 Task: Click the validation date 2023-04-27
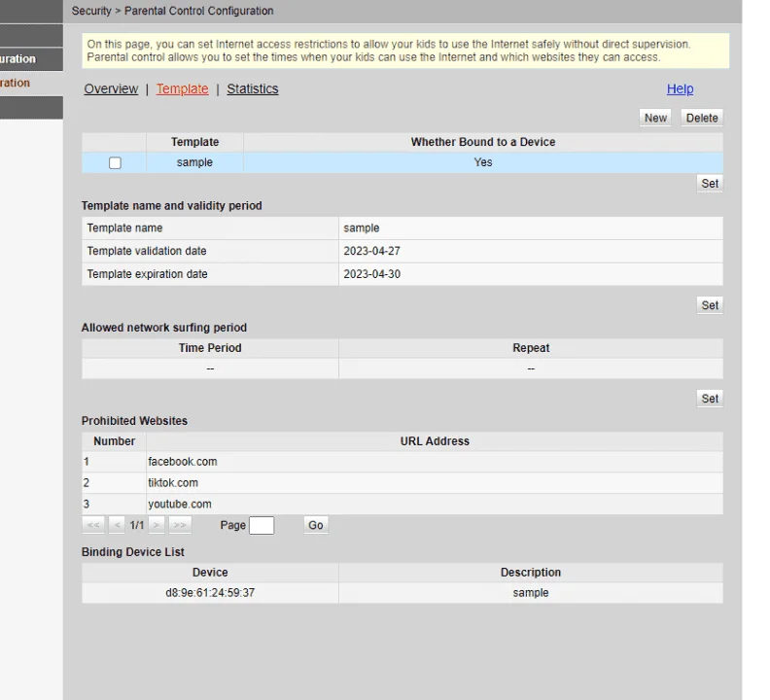(371, 251)
